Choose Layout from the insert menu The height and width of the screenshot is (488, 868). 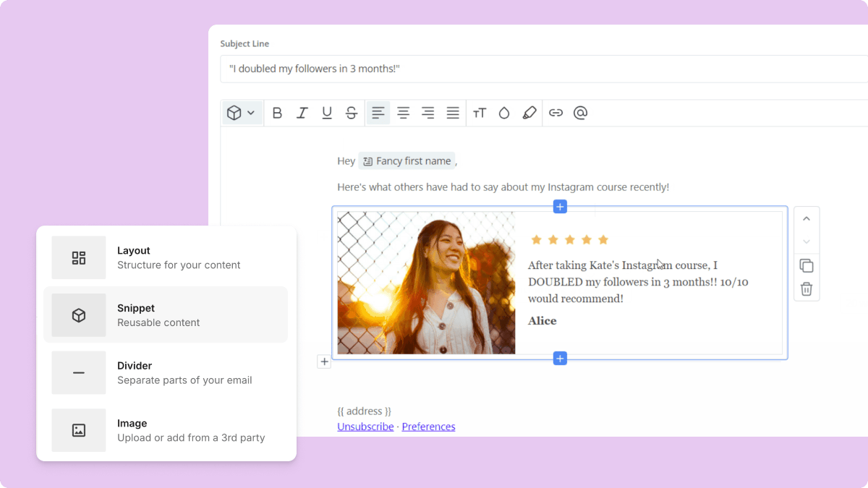[x=166, y=257]
